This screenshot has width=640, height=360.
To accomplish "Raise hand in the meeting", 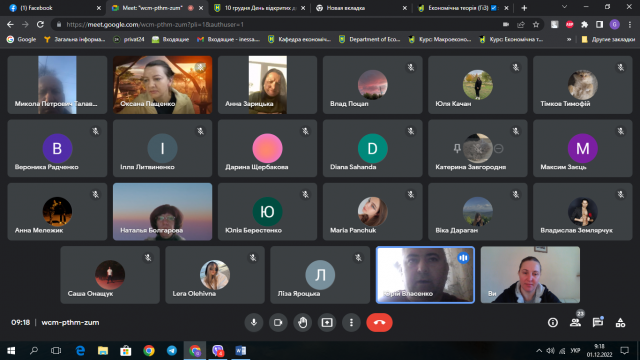I will tap(302, 322).
